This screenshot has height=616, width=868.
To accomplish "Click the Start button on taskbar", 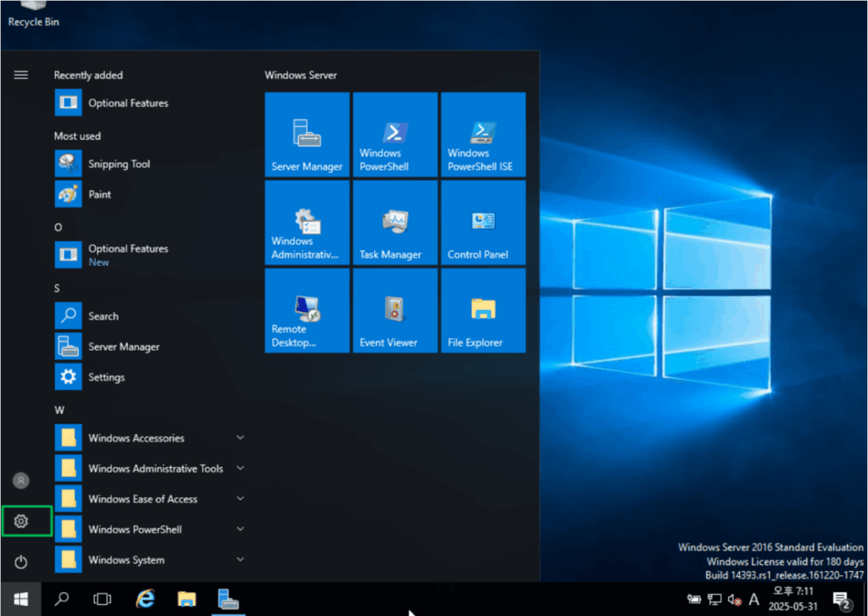I will coord(21,599).
